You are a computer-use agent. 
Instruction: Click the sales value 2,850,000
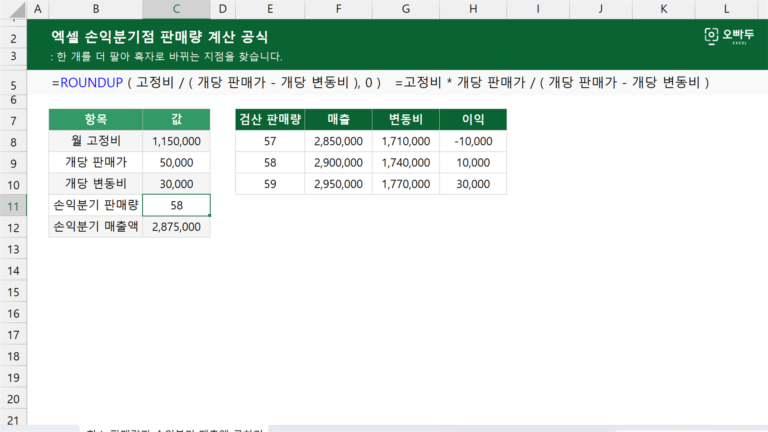tap(338, 141)
